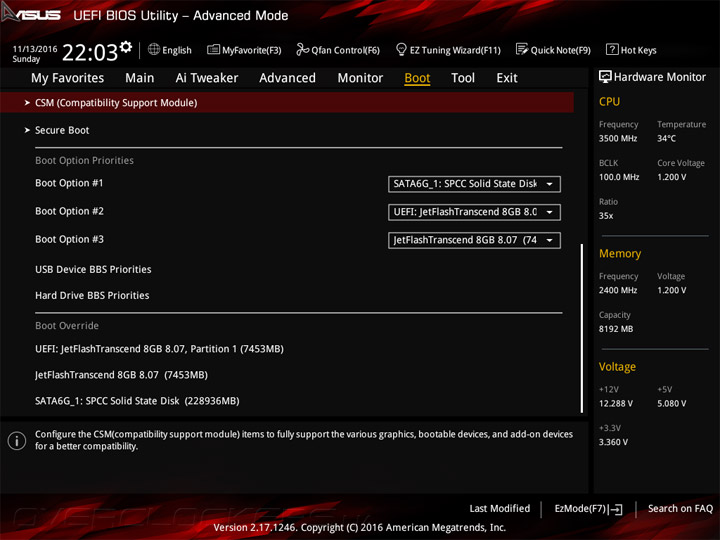The image size is (720, 540).
Task: Boot override non-UEFI JetFlashTranscend 8GB 8.07 (7453MB)
Action: [121, 375]
